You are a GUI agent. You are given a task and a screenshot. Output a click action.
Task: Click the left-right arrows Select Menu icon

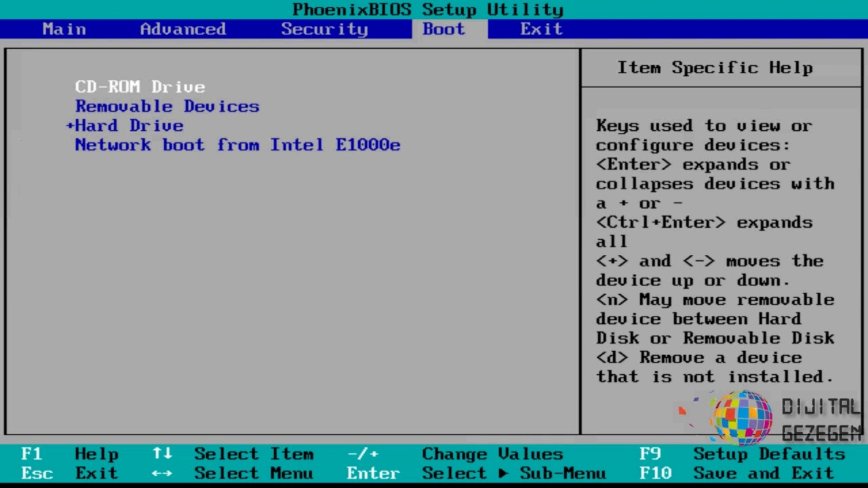(x=161, y=473)
